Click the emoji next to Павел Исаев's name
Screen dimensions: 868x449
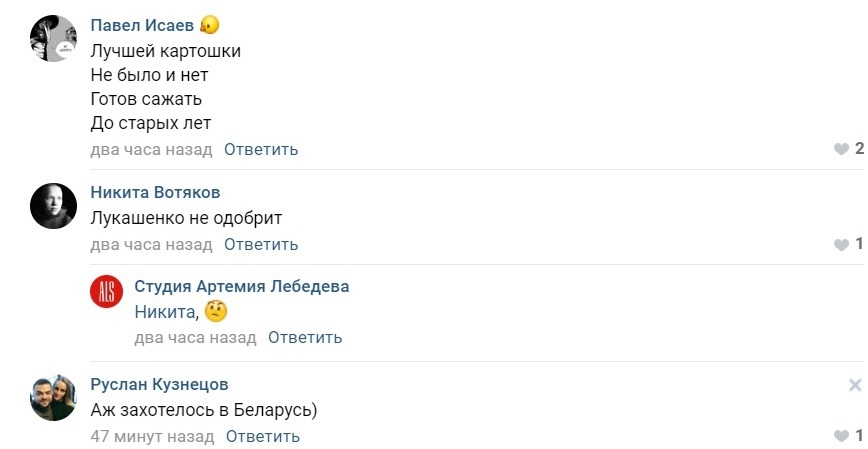210,25
